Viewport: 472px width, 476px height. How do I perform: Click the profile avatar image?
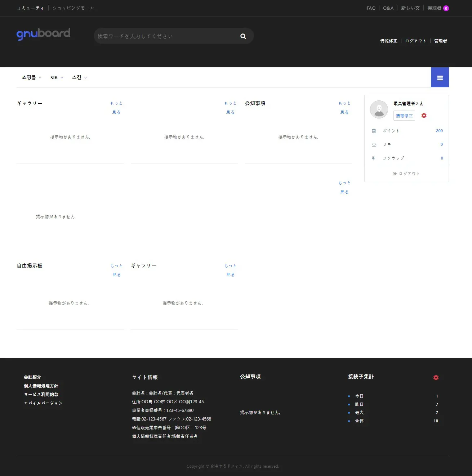click(379, 109)
